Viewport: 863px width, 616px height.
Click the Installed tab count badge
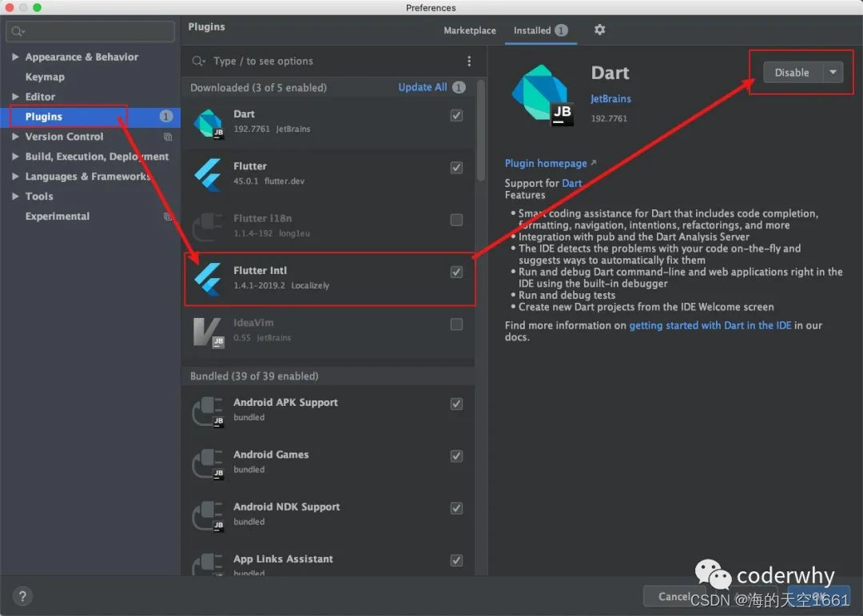click(561, 30)
